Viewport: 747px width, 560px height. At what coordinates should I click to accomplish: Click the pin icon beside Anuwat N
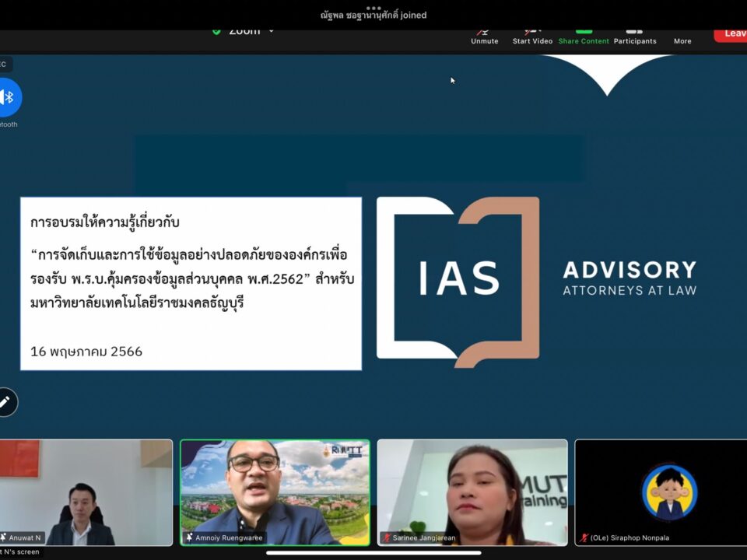[3, 537]
